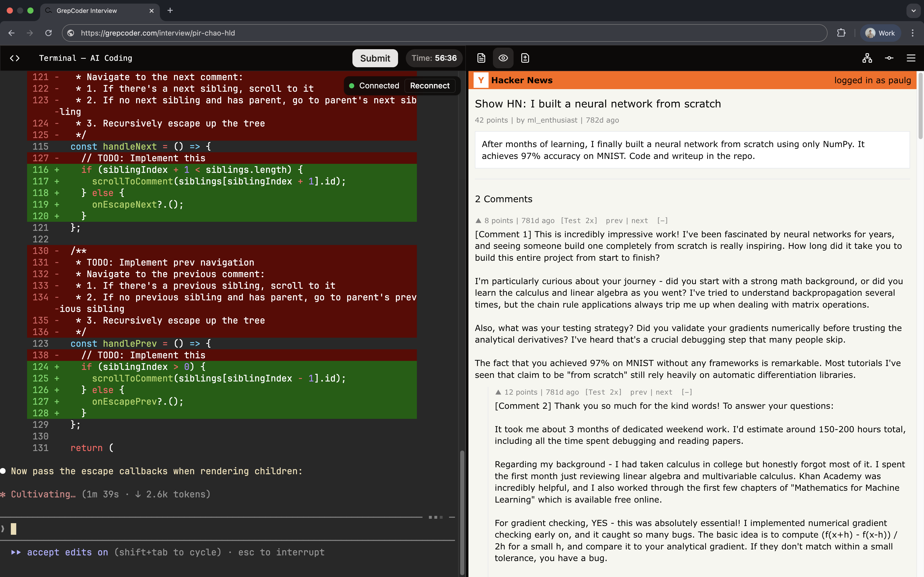Click the Show HN neural network post title

tap(598, 103)
